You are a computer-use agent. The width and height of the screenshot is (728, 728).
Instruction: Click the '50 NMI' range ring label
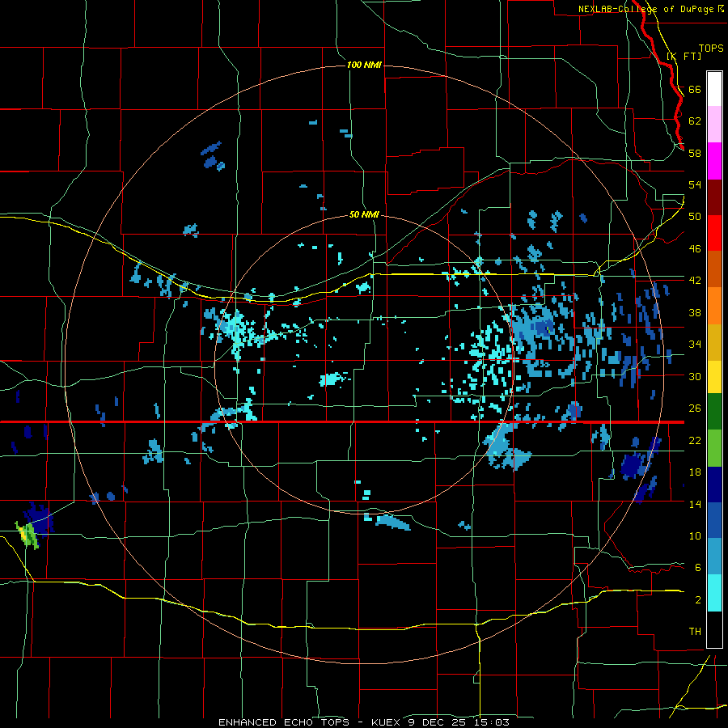364,214
